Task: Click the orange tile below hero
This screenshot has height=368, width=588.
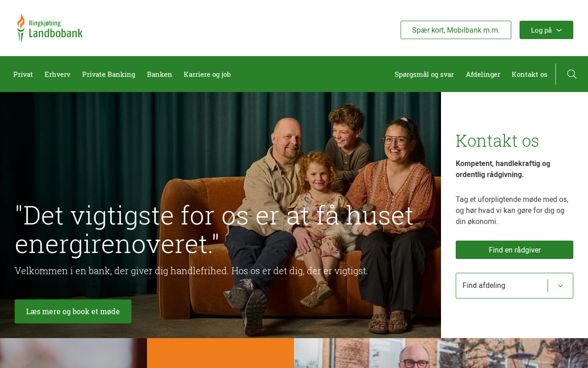Action: coord(220,353)
